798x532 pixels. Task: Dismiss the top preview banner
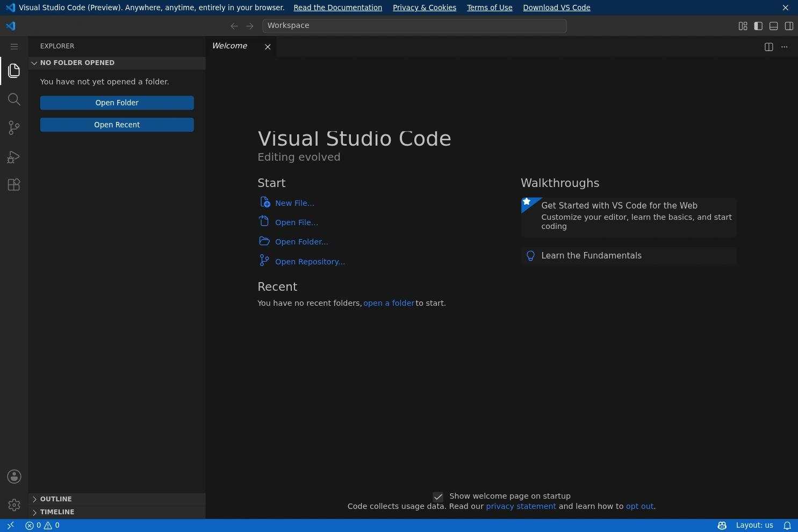pyautogui.click(x=786, y=8)
